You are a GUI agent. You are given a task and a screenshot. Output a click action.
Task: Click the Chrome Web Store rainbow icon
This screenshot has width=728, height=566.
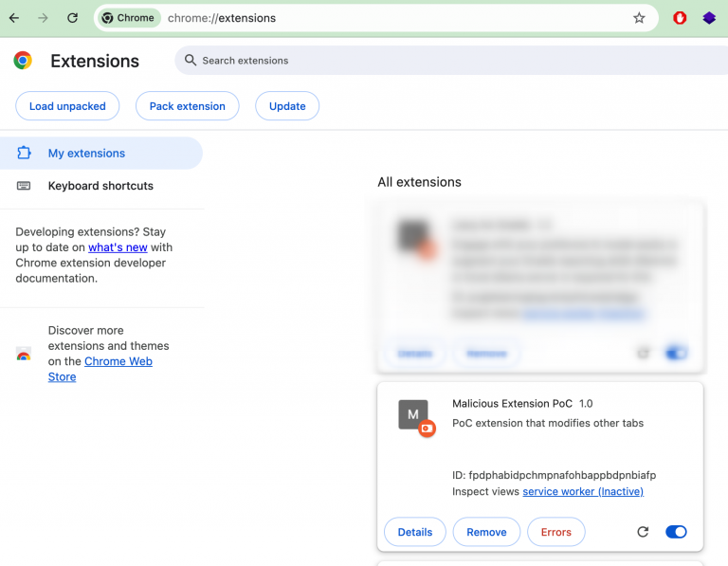24,354
